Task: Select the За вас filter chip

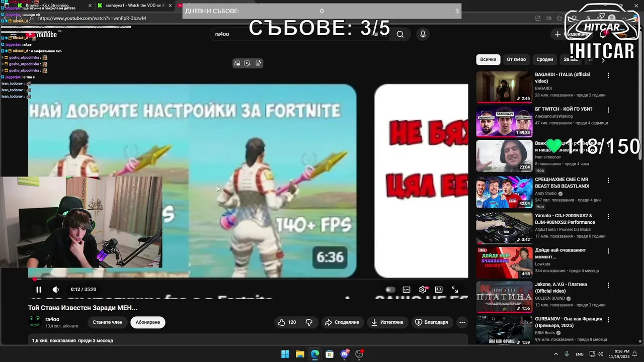Action: click(571, 59)
